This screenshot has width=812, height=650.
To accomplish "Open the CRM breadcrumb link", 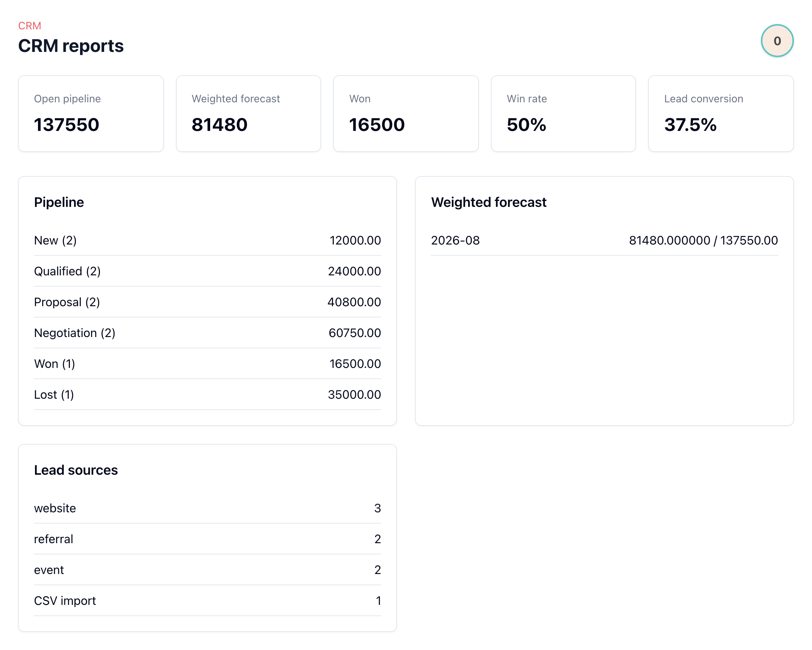I will coord(30,26).
